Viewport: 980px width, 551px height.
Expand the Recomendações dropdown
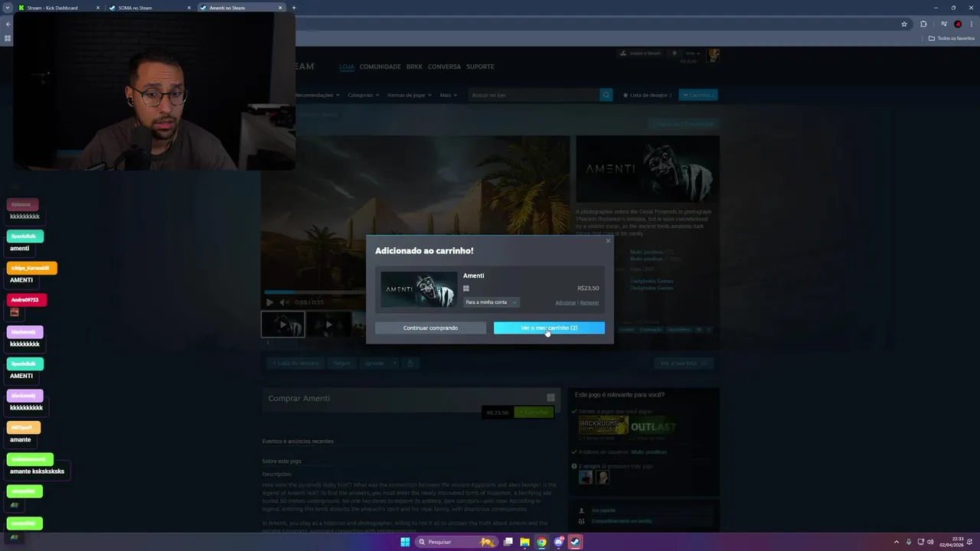point(318,95)
